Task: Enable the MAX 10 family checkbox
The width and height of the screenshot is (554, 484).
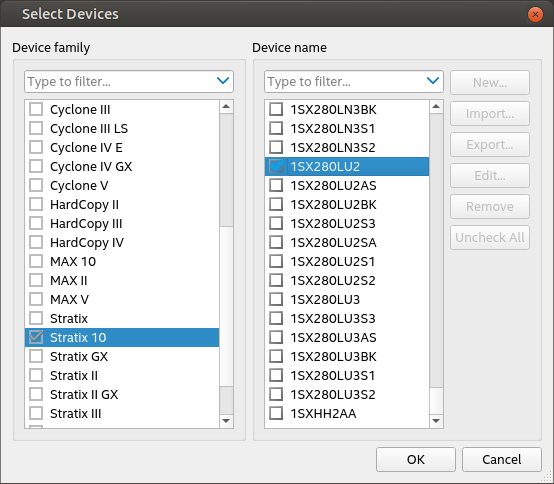Action: (36, 261)
